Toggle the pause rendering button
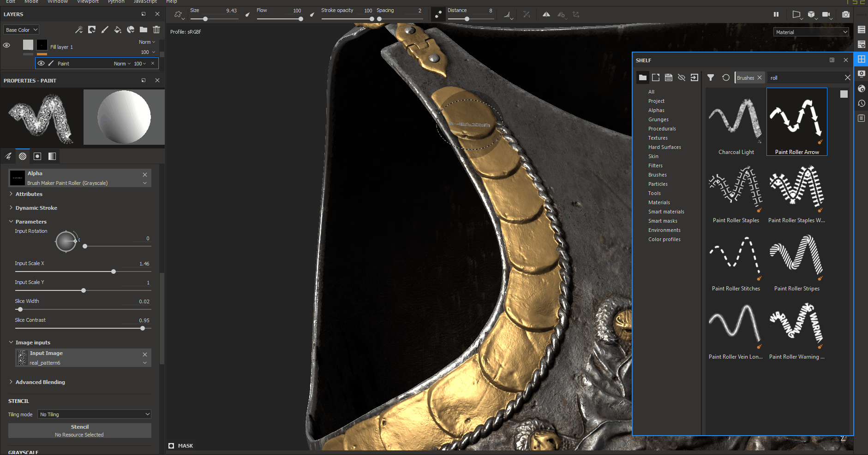The width and height of the screenshot is (868, 455). pyautogui.click(x=776, y=15)
